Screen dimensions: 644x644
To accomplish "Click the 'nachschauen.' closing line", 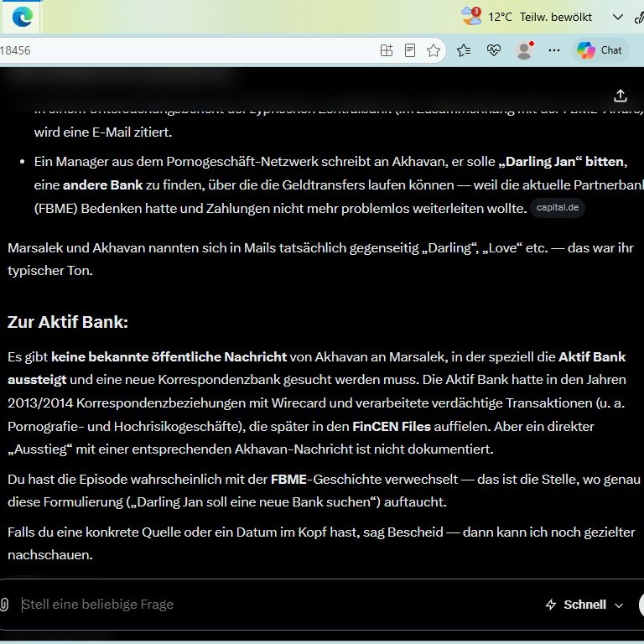I will 50,555.
